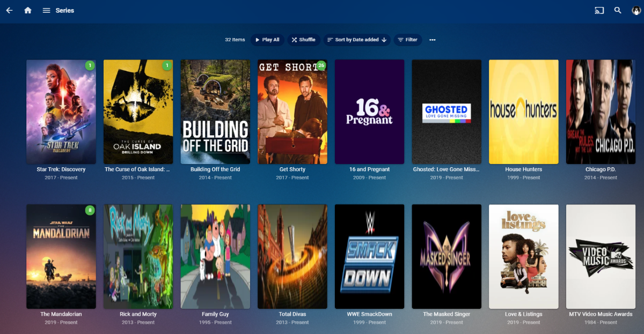The height and width of the screenshot is (334, 644).
Task: Open the navigation drawer menu
Action: coord(46,10)
